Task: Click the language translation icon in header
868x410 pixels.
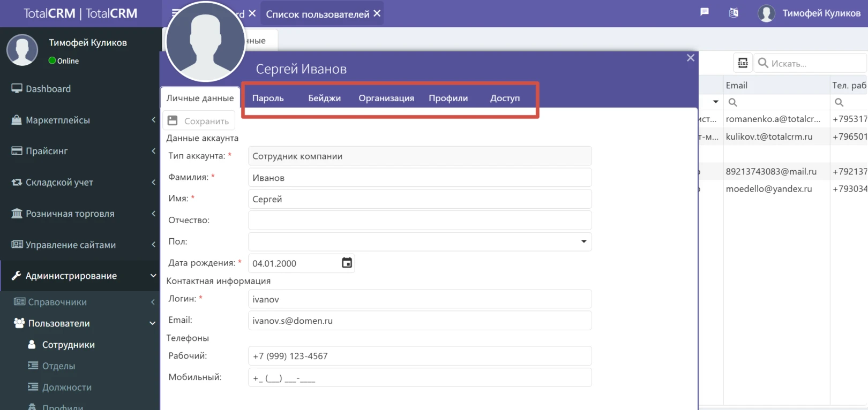Action: [734, 13]
